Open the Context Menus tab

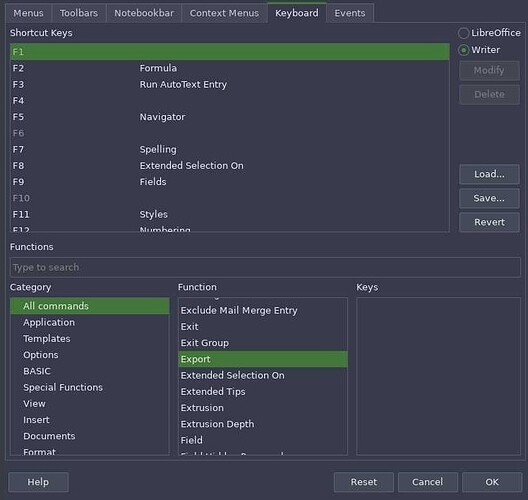pos(224,13)
